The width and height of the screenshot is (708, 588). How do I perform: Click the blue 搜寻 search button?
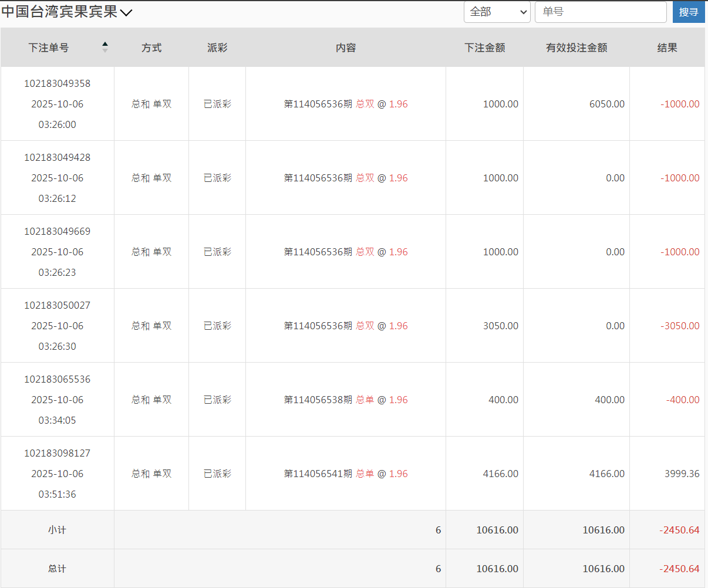[x=688, y=12]
